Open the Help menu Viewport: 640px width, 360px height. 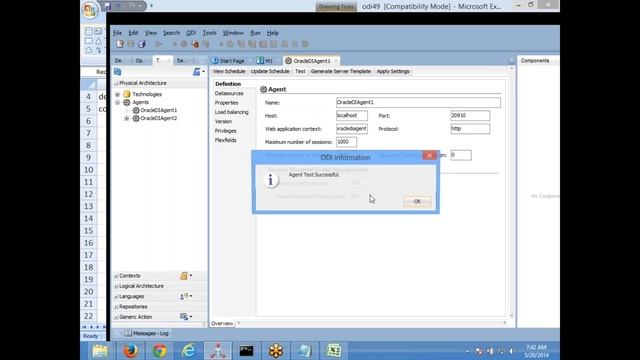coord(273,33)
